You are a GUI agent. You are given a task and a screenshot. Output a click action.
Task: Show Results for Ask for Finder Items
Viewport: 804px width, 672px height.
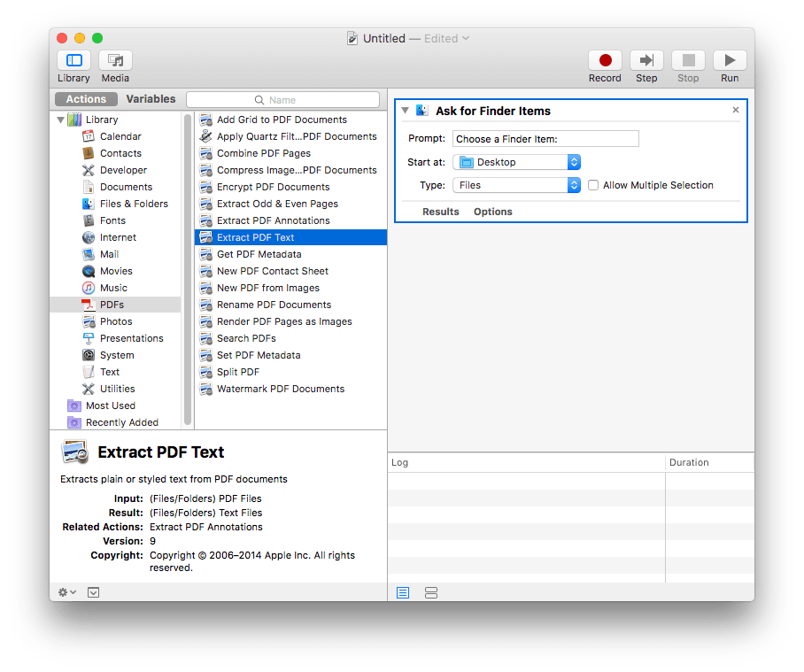[x=440, y=212]
